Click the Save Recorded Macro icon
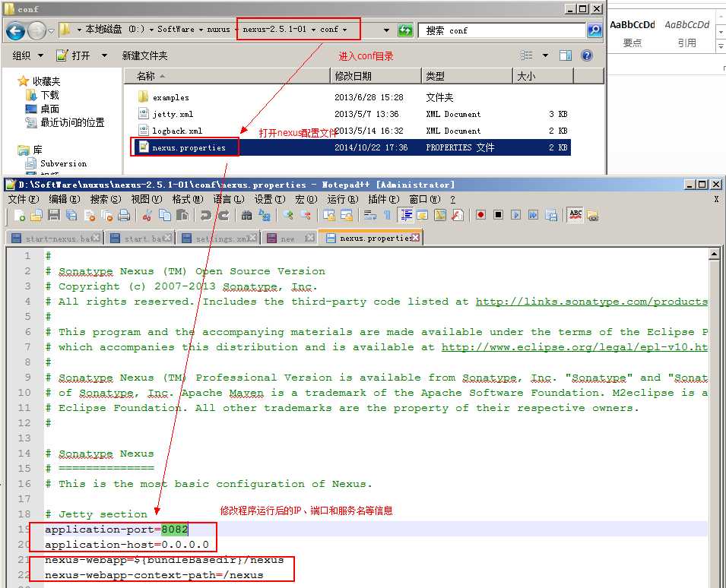Viewport: 726px width, 588px height. (551, 215)
